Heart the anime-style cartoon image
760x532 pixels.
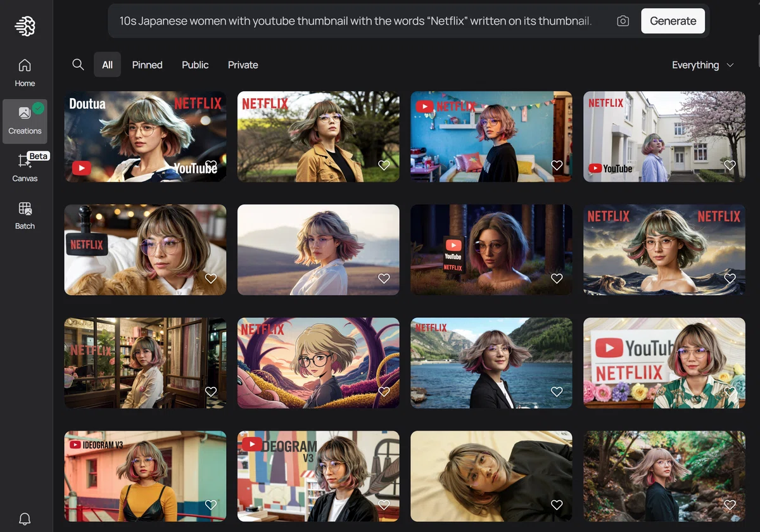tap(384, 391)
